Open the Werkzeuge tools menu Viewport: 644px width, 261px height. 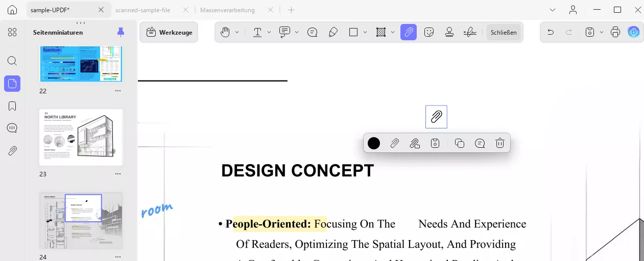(x=169, y=32)
